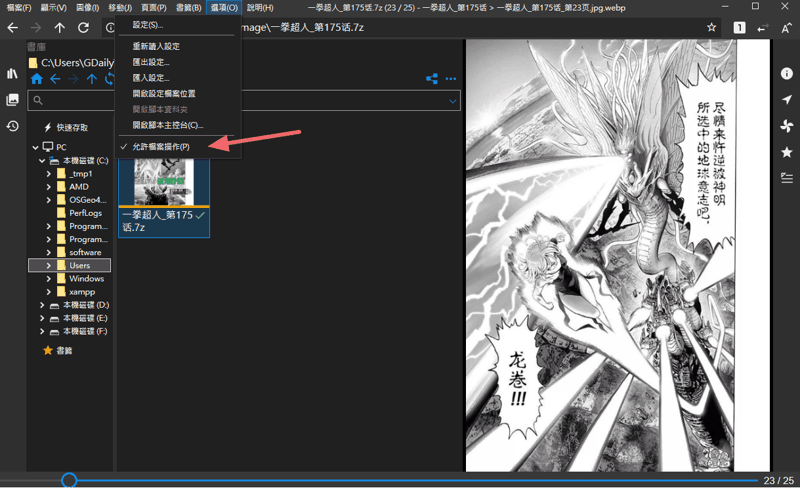
Task: Open the 一拳超人_第175话.7z thumbnail
Action: click(x=164, y=198)
